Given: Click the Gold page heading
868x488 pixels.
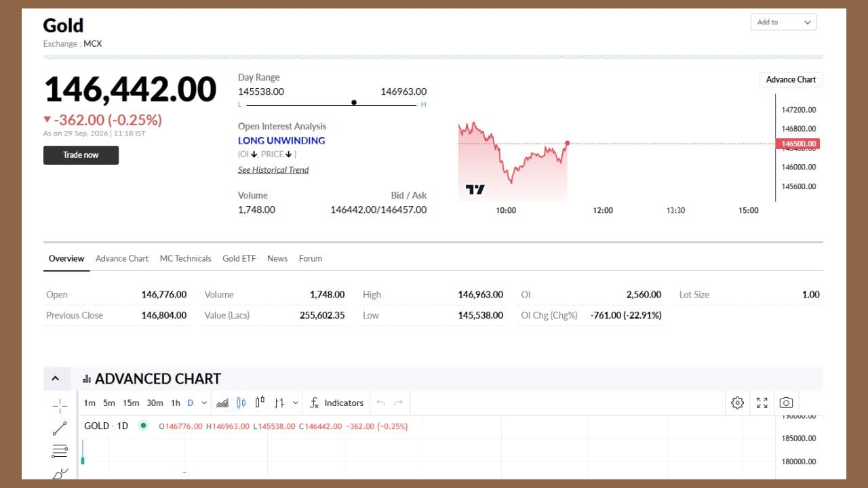Looking at the screenshot, I should [x=63, y=26].
